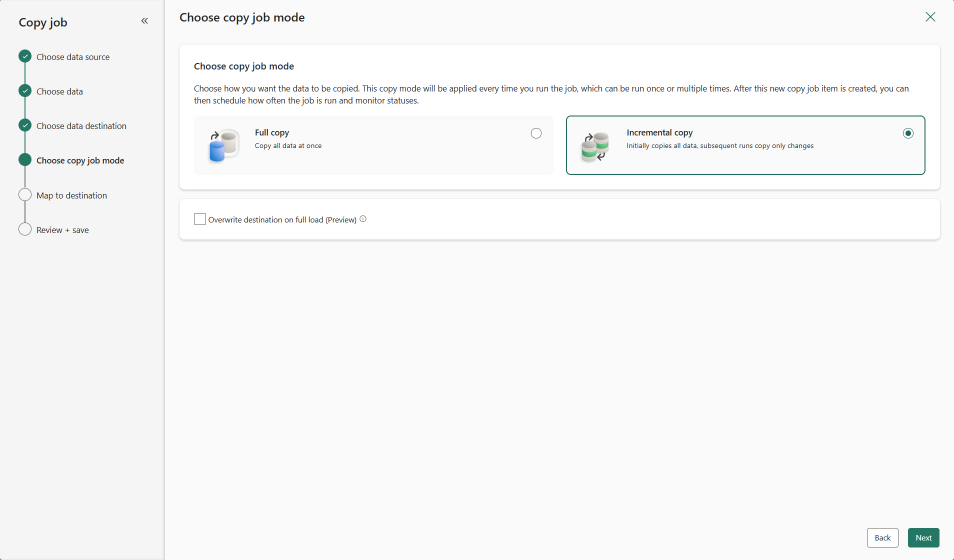Click info icon beside Overwrite destination option
Screen dimensions: 954x560
[x=363, y=219]
